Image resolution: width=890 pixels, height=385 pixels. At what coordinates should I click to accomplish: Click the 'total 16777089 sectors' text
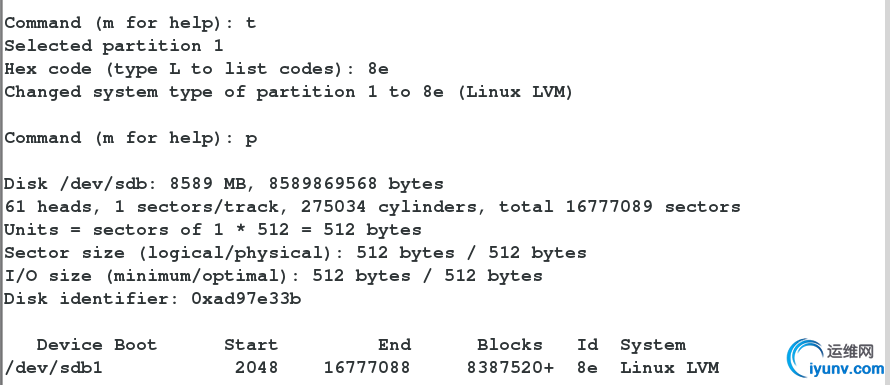619,207
